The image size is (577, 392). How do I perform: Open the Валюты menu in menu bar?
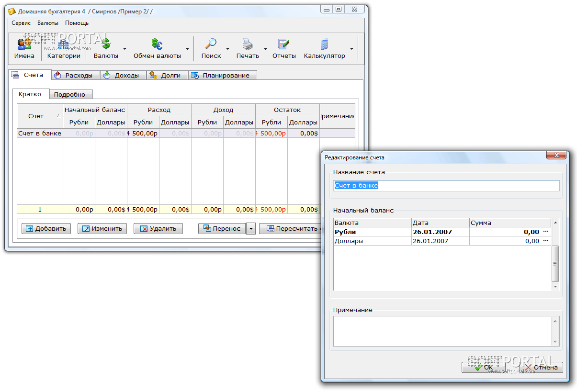point(48,23)
